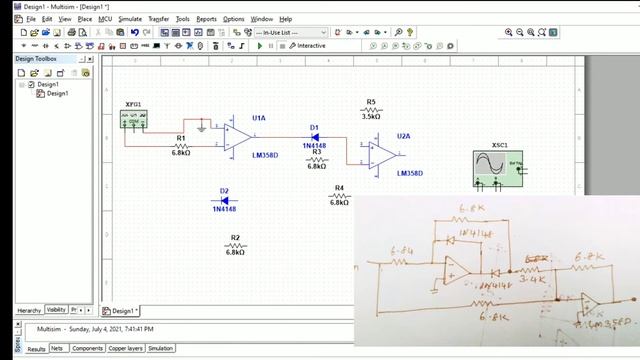This screenshot has width=640, height=360.
Task: Select the XSC1 oscilloscope instrument
Action: point(498,169)
